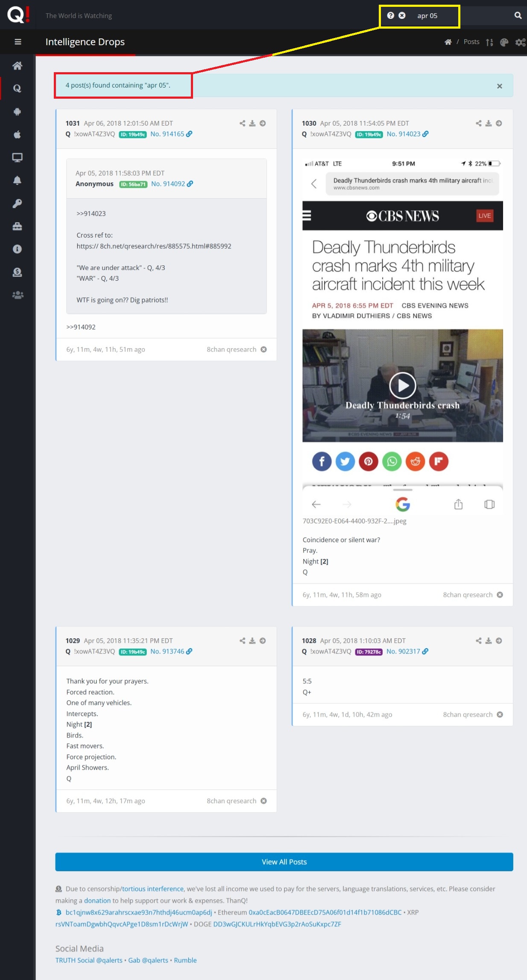527x980 pixels.
Task: Click source icon beside 8chan qresearch on post 1031
Action: [x=264, y=349]
